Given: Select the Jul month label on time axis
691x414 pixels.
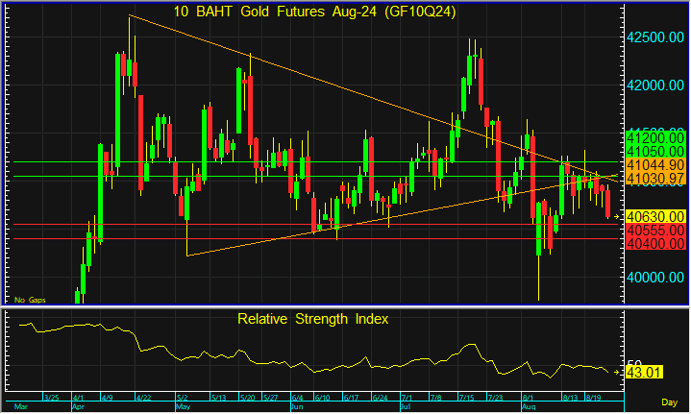Looking at the screenshot, I should [x=406, y=408].
